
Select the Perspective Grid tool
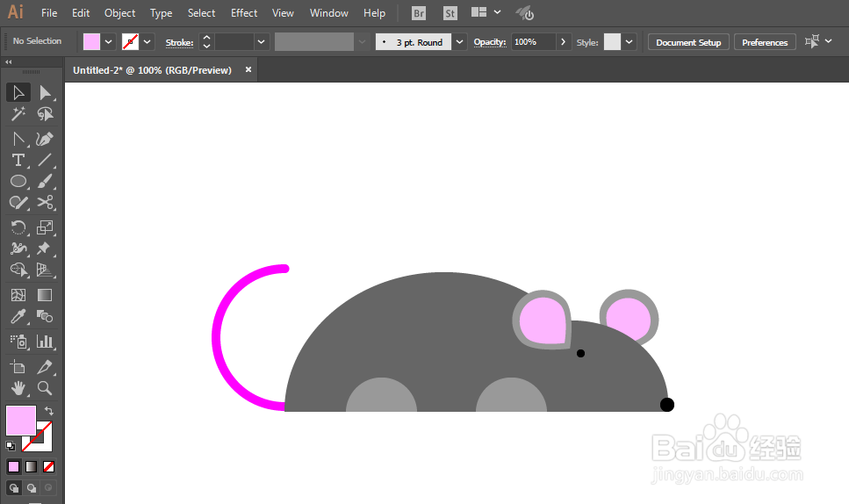click(45, 270)
